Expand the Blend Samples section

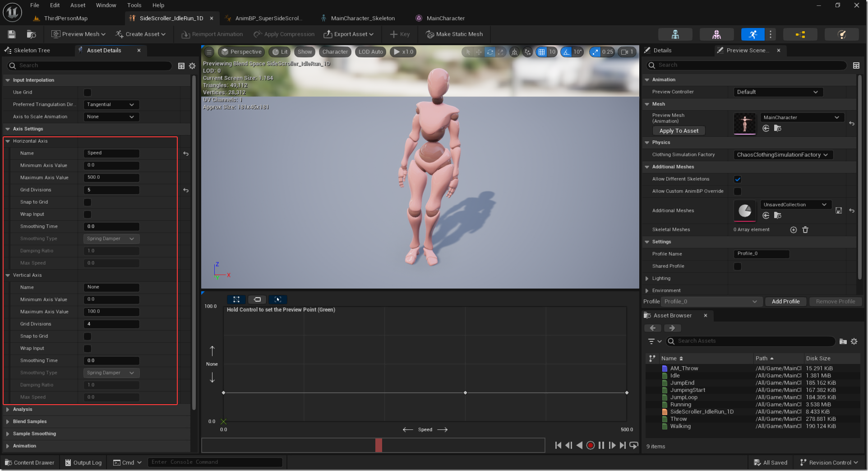(x=8, y=422)
